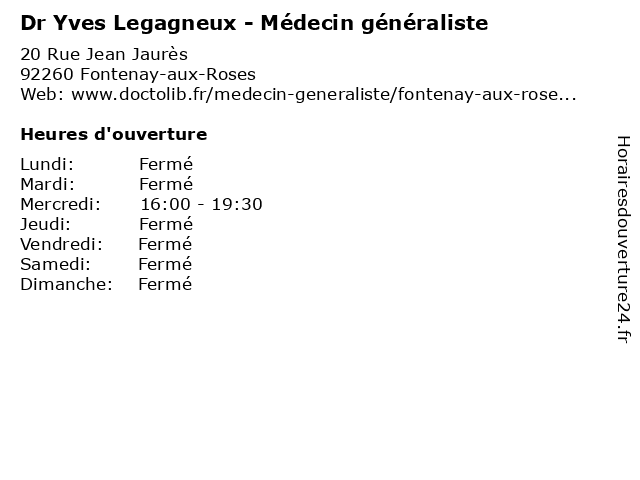Click Fermé status next to Samedi
Screen dimensions: 640x480
165,264
